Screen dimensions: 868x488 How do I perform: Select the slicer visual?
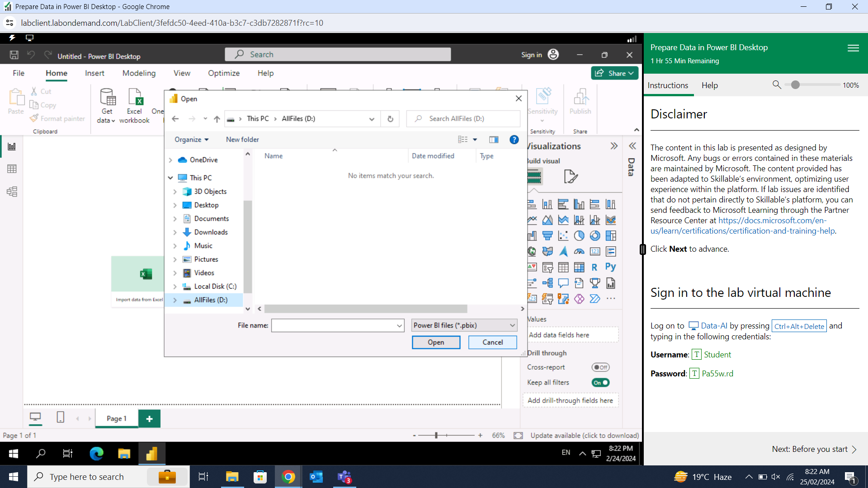tap(547, 267)
